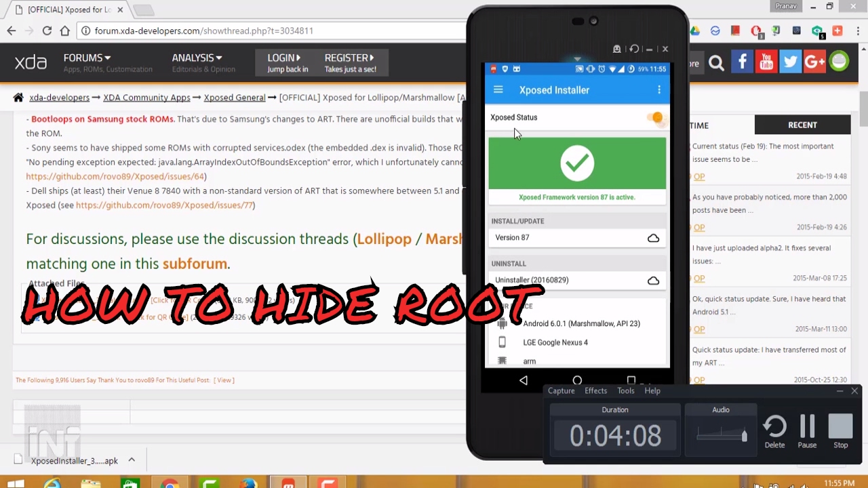Click the recording Duration 0:04:08 display
This screenshot has height=488, width=868.
pos(615,436)
